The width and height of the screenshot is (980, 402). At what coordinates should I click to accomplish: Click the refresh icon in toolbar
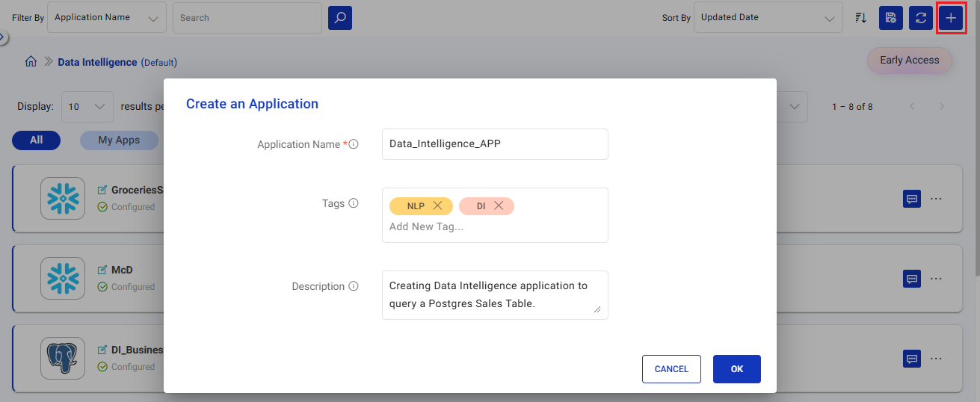[920, 18]
